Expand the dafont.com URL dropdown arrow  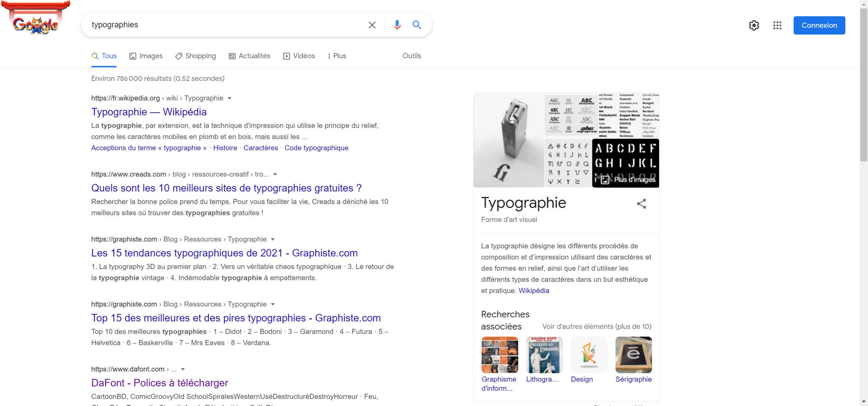click(x=183, y=369)
